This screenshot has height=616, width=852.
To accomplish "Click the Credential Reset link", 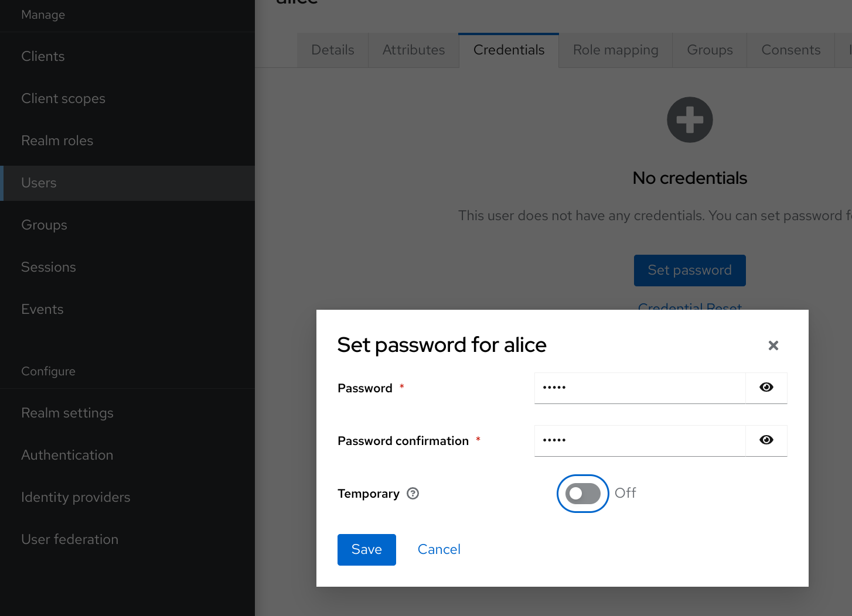I will 690,307.
